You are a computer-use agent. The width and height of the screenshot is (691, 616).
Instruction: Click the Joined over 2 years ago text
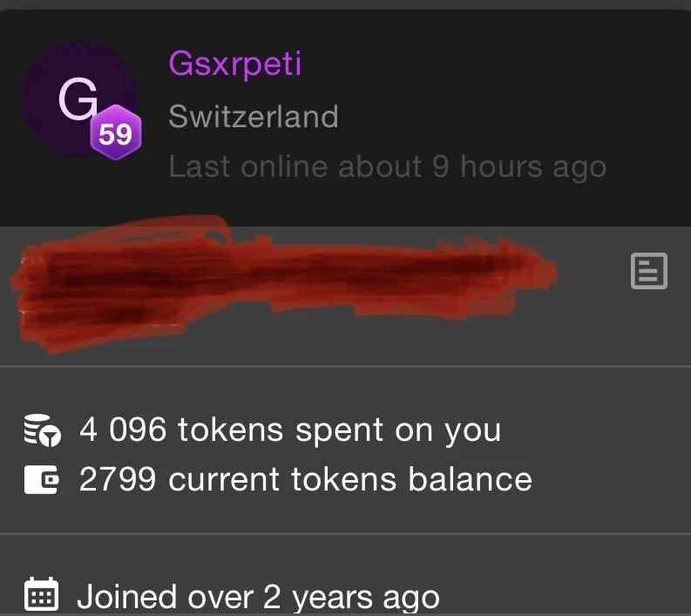(258, 597)
